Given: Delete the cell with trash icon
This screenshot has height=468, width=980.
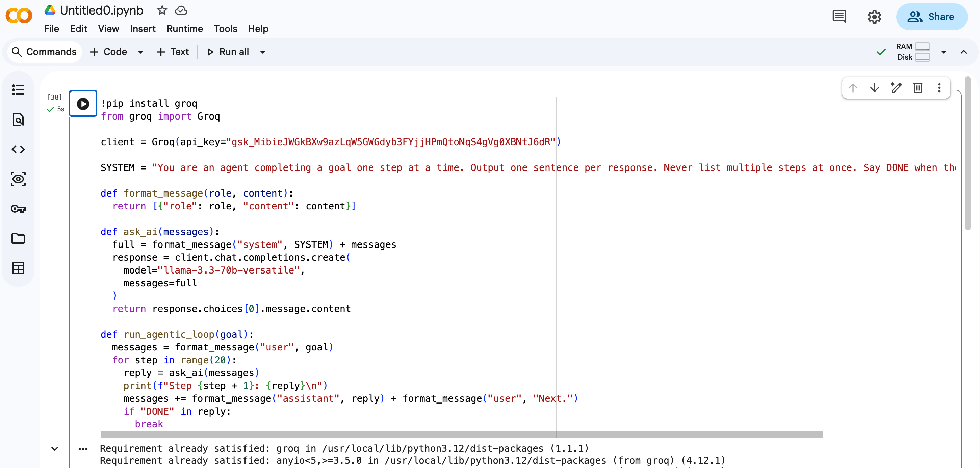Looking at the screenshot, I should coord(917,88).
